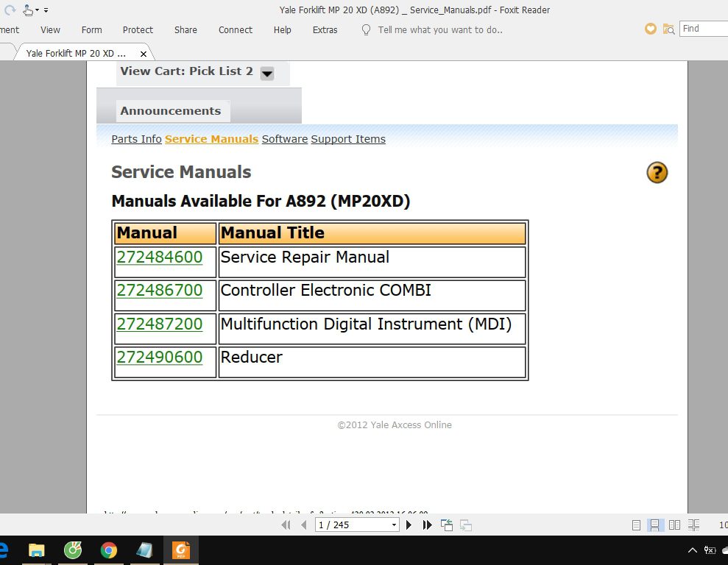This screenshot has height=565, width=728.
Task: Open the View menu
Action: coord(50,29)
